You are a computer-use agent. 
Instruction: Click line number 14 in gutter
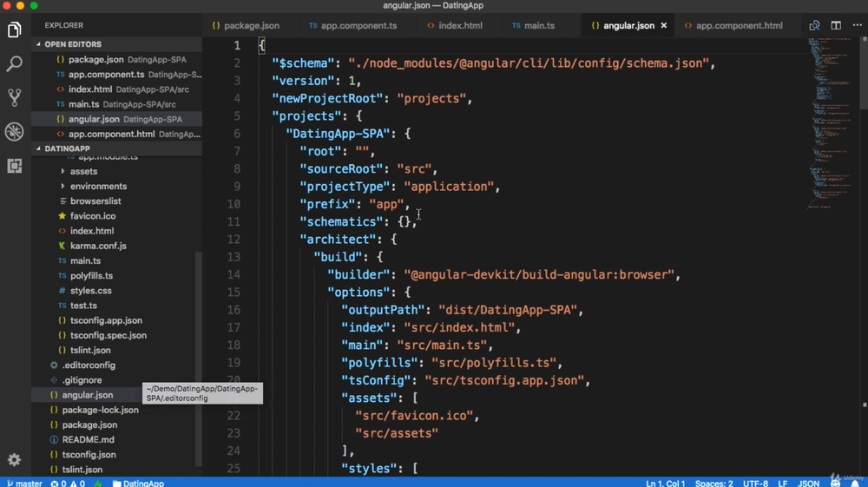click(233, 275)
